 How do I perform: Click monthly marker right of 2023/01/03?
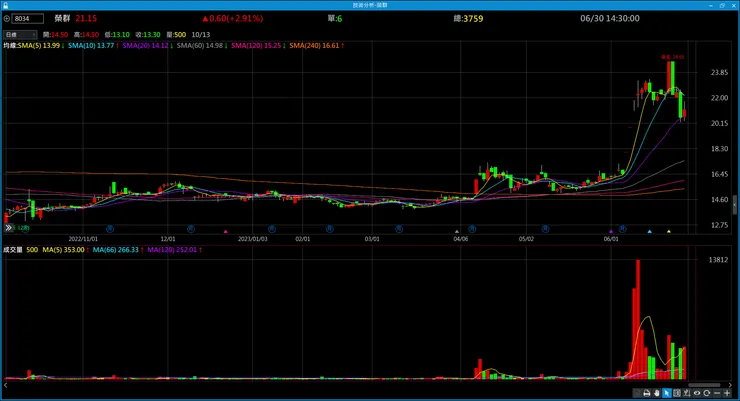coord(272,229)
